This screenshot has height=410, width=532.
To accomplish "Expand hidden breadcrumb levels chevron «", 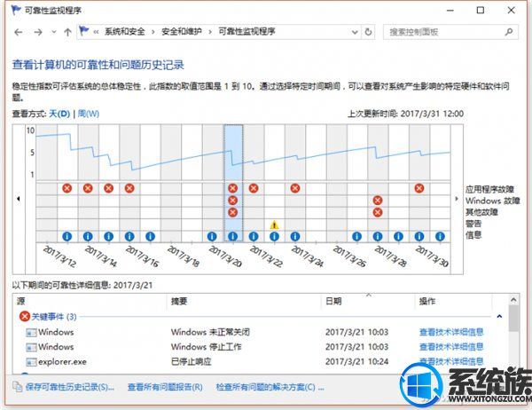I will 96,32.
